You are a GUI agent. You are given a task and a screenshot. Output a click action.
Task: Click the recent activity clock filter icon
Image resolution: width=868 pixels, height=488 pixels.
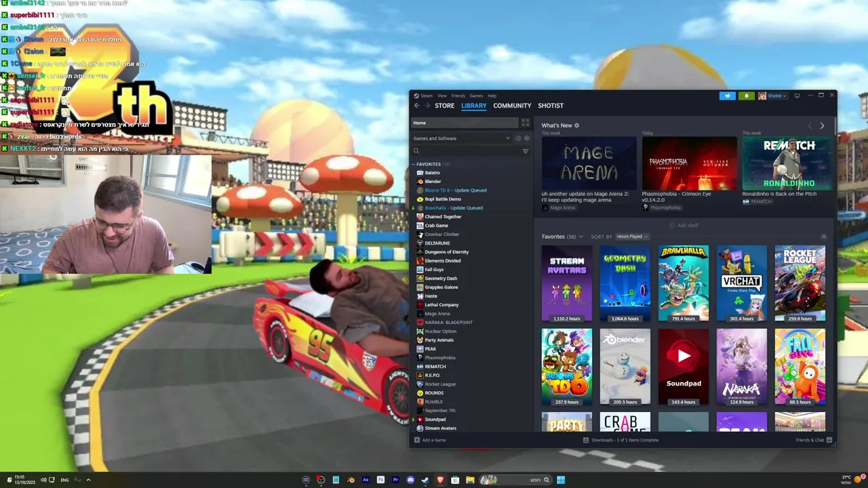click(x=517, y=138)
